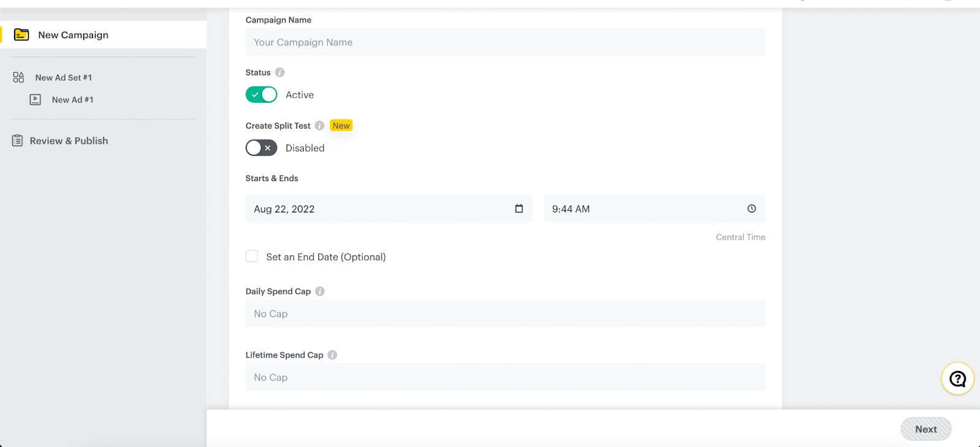Toggle the Active status switch
Image resolution: width=980 pixels, height=447 pixels.
click(262, 95)
